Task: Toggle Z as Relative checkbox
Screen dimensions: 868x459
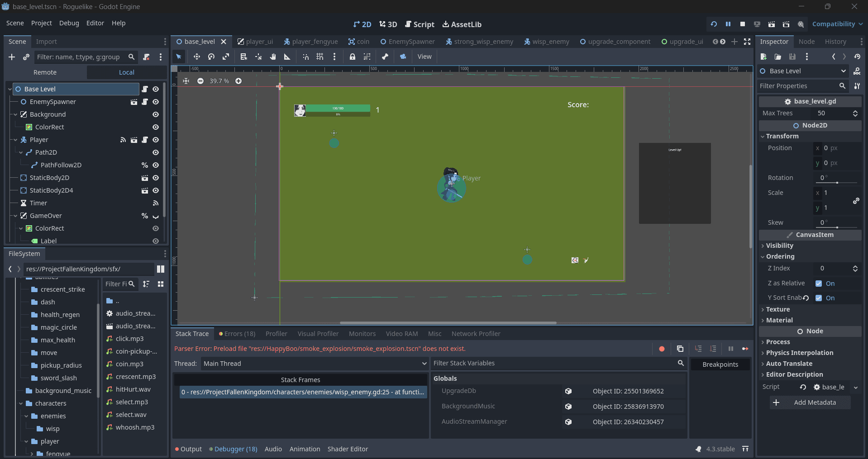Action: tap(819, 284)
